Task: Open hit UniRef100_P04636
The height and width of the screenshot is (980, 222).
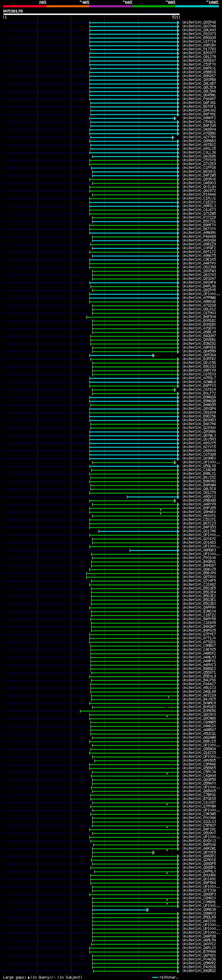Action: pyautogui.click(x=199, y=959)
